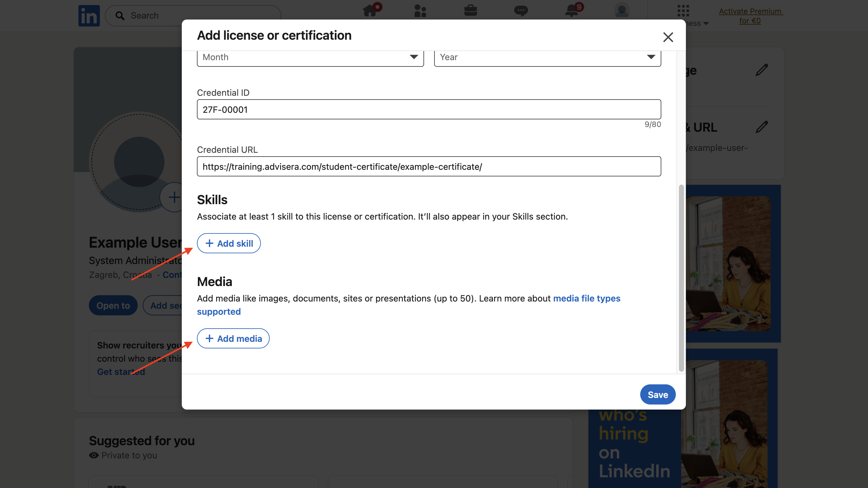
Task: Click the Credential ID input field
Action: [x=429, y=109]
